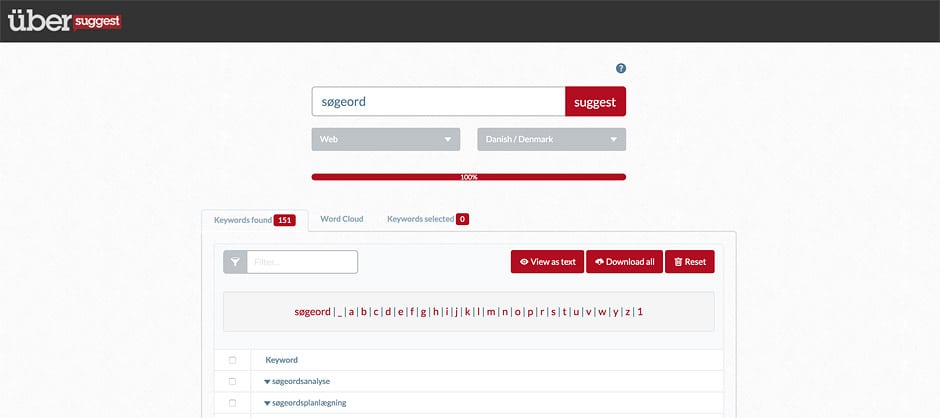Expand the søgeordsanalyse keyword arrow
Viewport: 940px width, 418px height.
[267, 382]
